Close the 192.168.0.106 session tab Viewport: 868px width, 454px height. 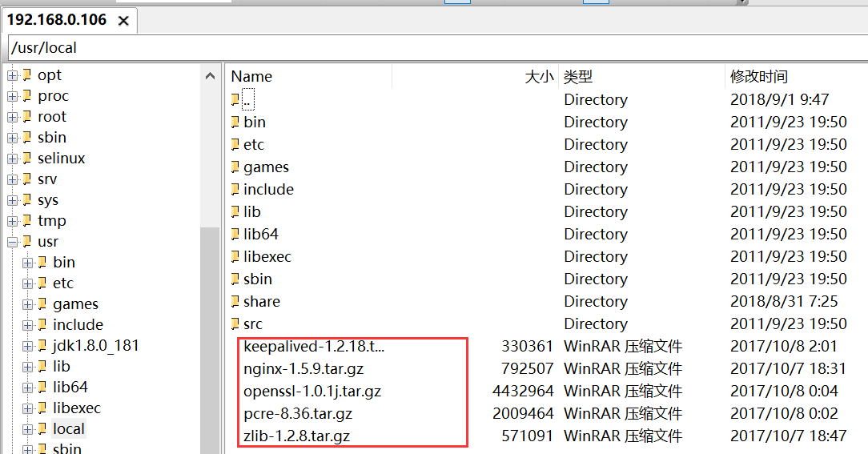(123, 21)
